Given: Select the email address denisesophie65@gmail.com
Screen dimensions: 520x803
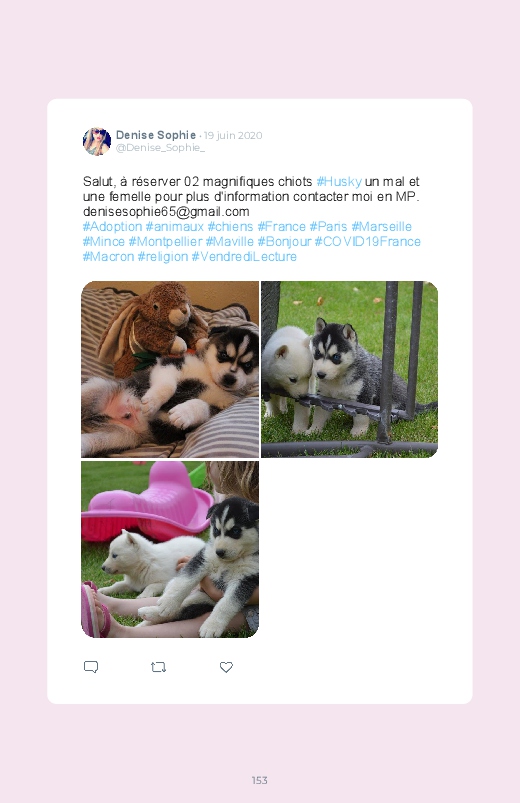Looking at the screenshot, I should click(166, 212).
